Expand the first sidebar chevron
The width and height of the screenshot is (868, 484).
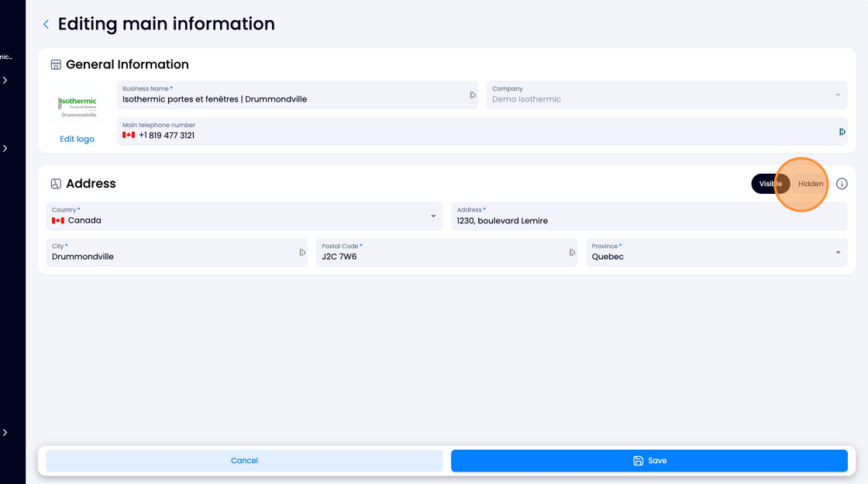pos(5,81)
